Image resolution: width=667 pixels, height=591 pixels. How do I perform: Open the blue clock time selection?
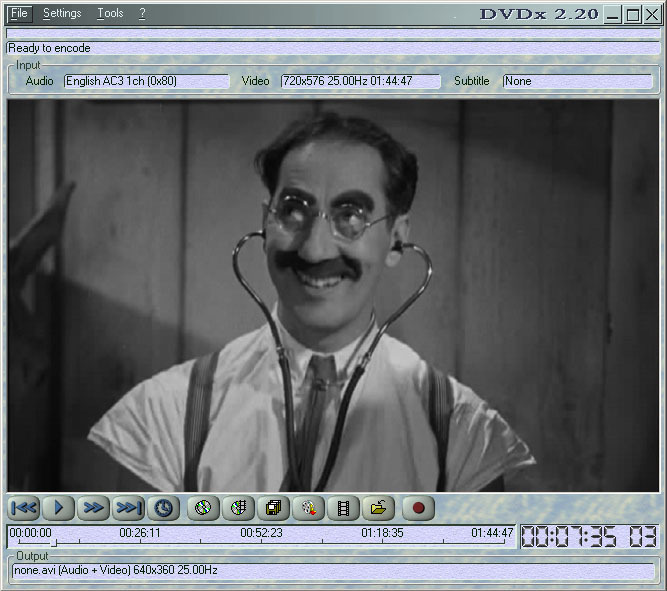(163, 507)
